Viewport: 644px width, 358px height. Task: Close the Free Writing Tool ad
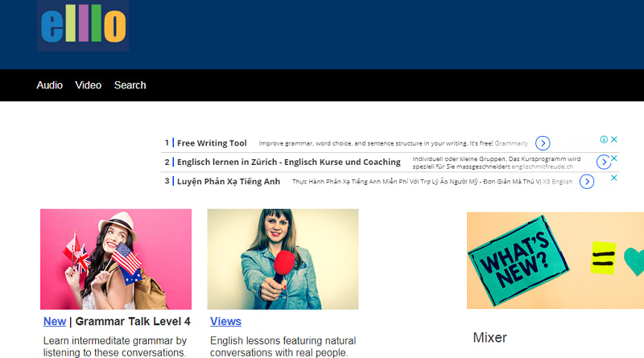click(x=614, y=139)
